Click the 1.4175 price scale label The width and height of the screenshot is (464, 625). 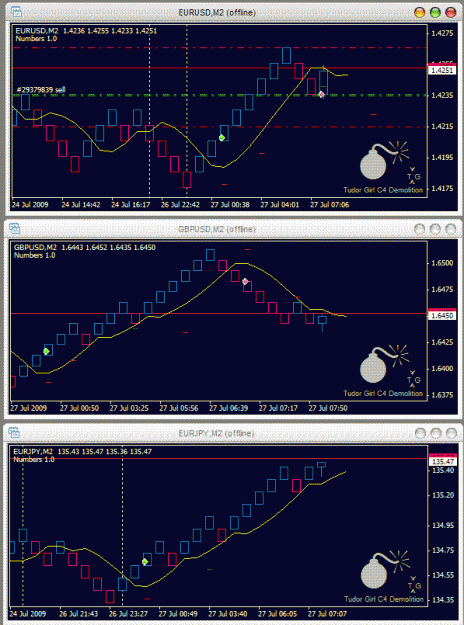[442, 188]
